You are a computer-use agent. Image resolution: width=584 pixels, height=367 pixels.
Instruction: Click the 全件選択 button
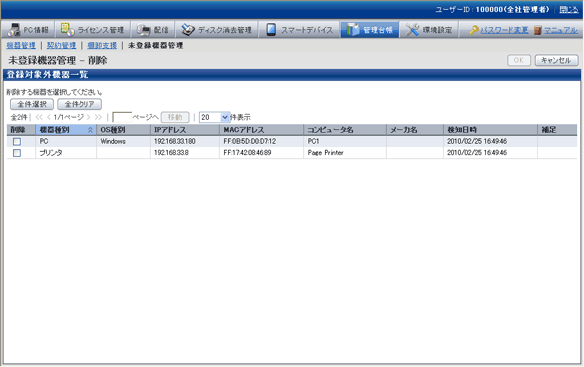[32, 104]
